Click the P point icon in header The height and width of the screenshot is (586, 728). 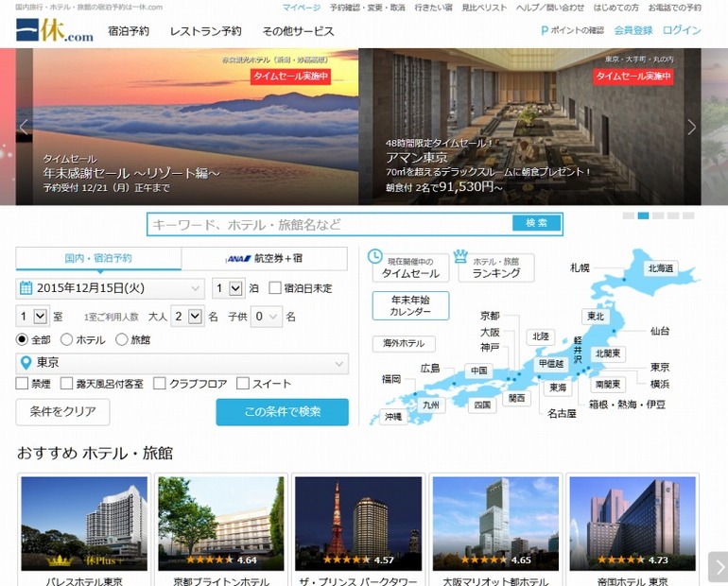(x=545, y=30)
